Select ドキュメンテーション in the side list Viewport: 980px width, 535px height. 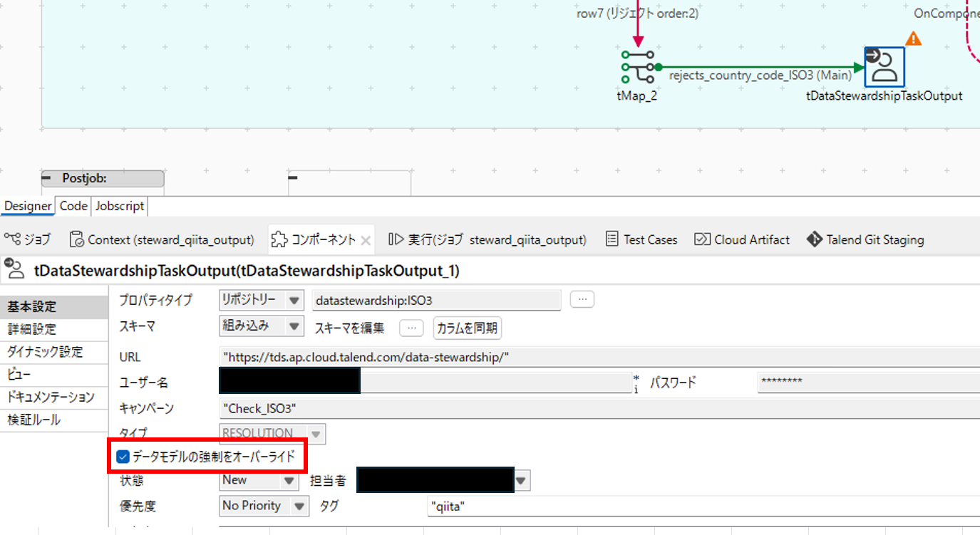point(54,397)
